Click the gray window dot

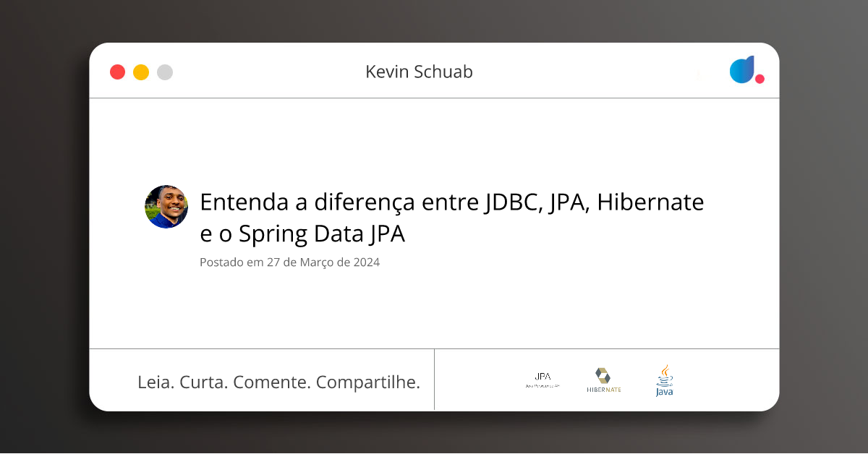(165, 72)
